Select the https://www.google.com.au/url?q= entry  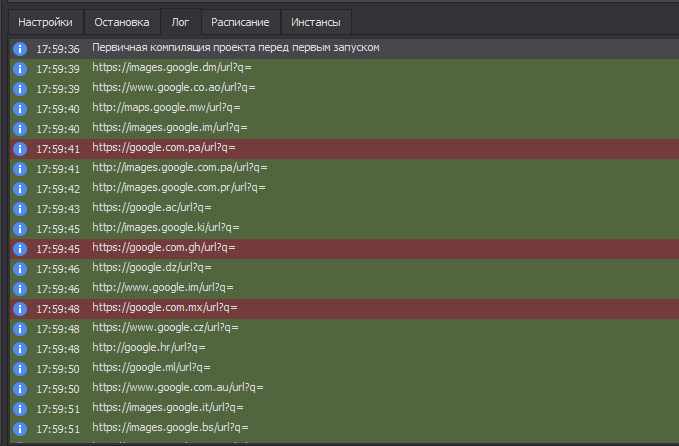[x=178, y=388]
